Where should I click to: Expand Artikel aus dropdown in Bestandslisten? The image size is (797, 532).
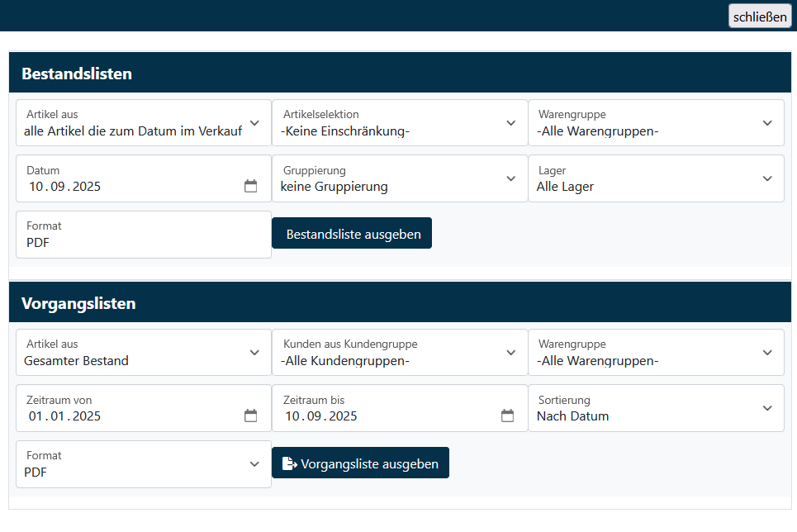click(x=144, y=123)
